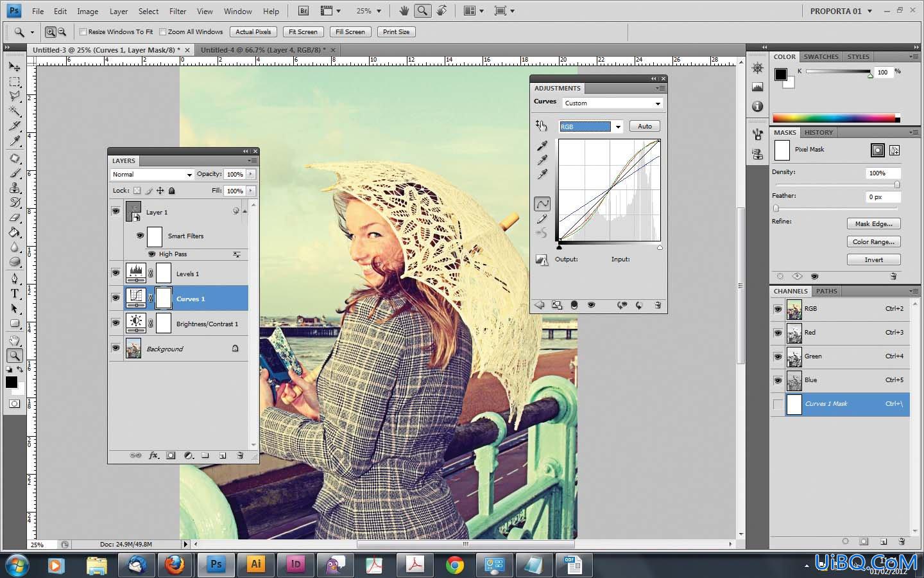Select the Move tool
This screenshot has height=578, width=924.
click(x=14, y=66)
